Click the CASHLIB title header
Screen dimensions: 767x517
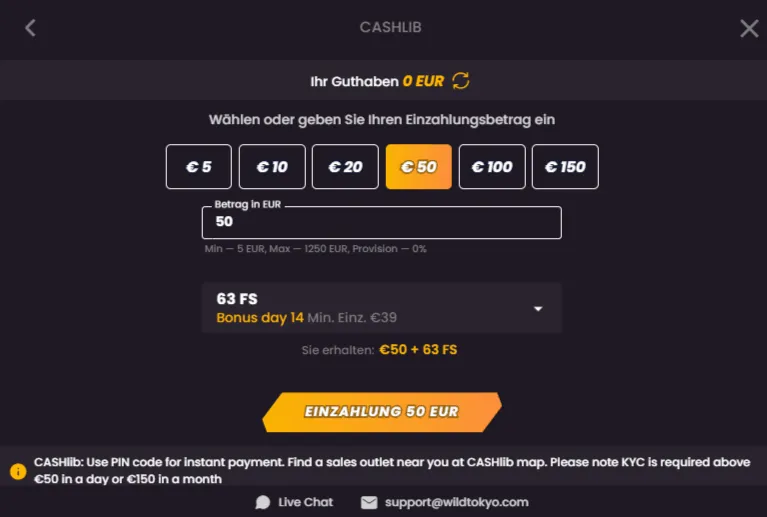pos(390,28)
